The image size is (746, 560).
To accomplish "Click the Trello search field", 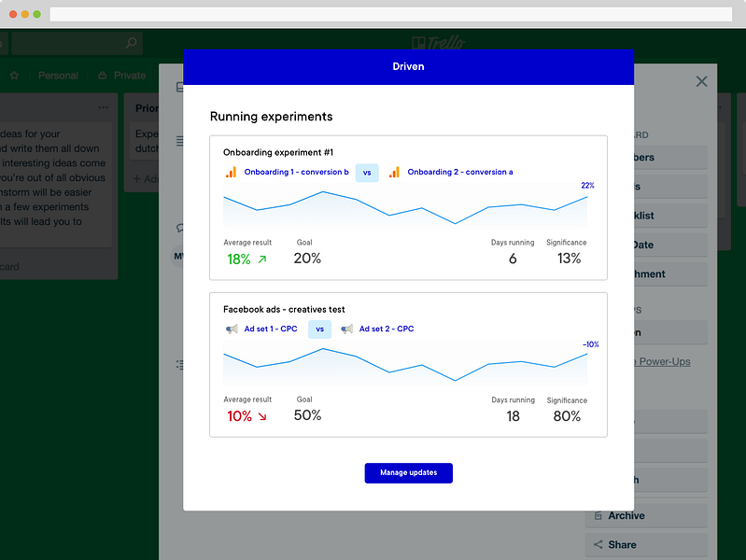I will pos(77,43).
